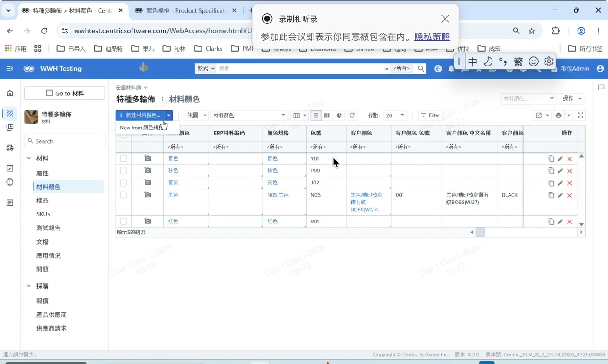608x364 pixels.
Task: Open the fullscreen expand icon
Action: tap(580, 115)
